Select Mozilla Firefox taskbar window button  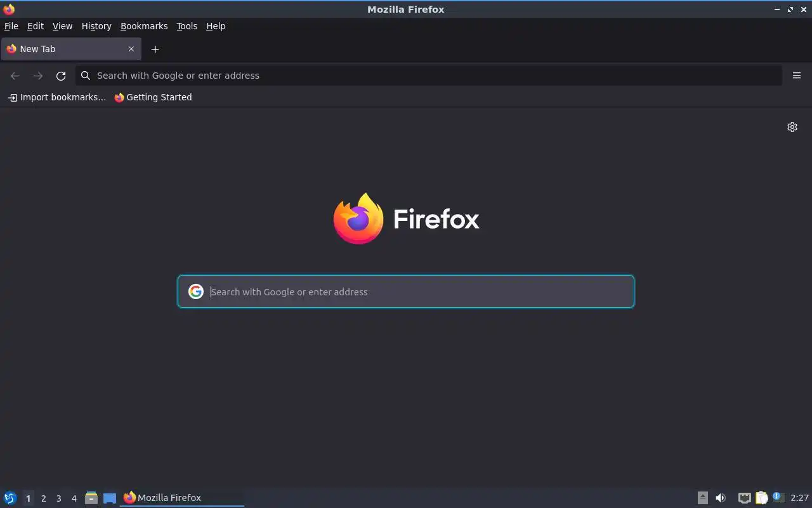click(x=182, y=498)
